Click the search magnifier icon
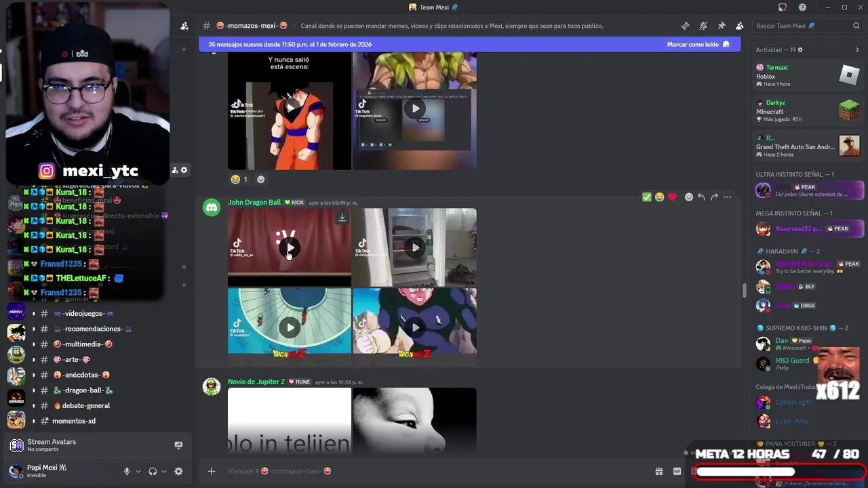The width and height of the screenshot is (868, 488). click(856, 26)
